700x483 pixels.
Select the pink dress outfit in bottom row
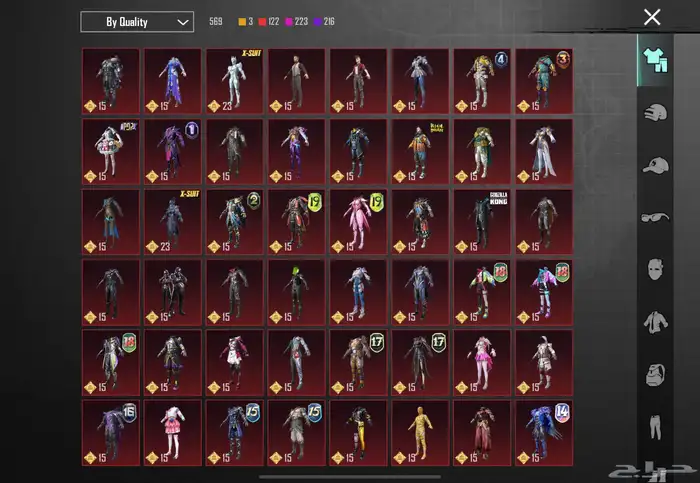click(172, 433)
